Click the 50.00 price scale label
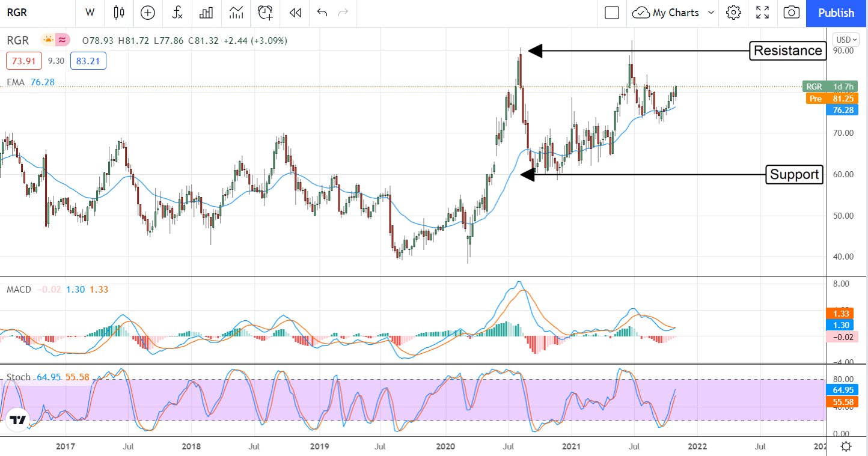Image resolution: width=868 pixels, height=456 pixels. tap(843, 216)
